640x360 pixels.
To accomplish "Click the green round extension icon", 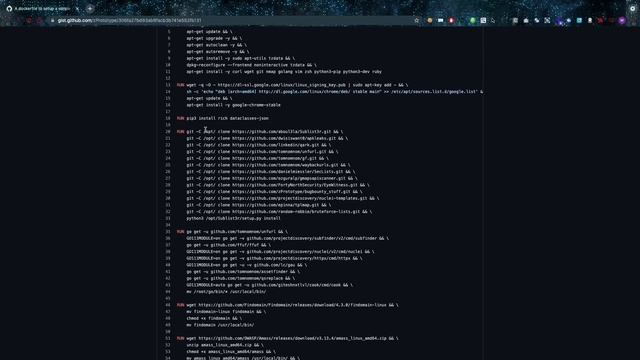I will point(472,20).
